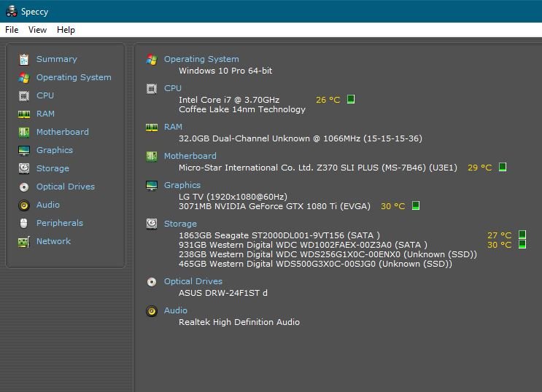The height and width of the screenshot is (392, 542).
Task: Click the Audio speaker icon in sidebar
Action: click(x=24, y=205)
